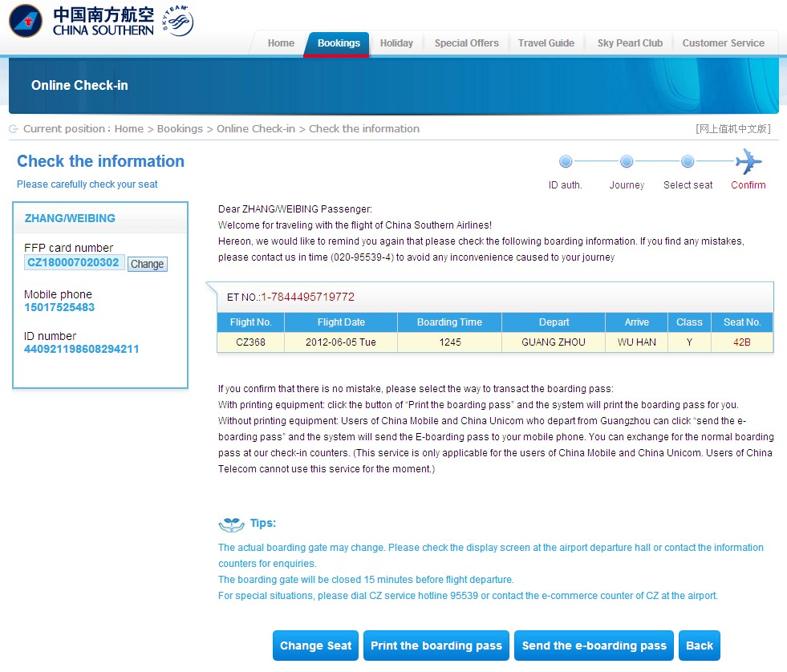787x672 pixels.
Task: Open the Special Offers tab
Action: (466, 43)
